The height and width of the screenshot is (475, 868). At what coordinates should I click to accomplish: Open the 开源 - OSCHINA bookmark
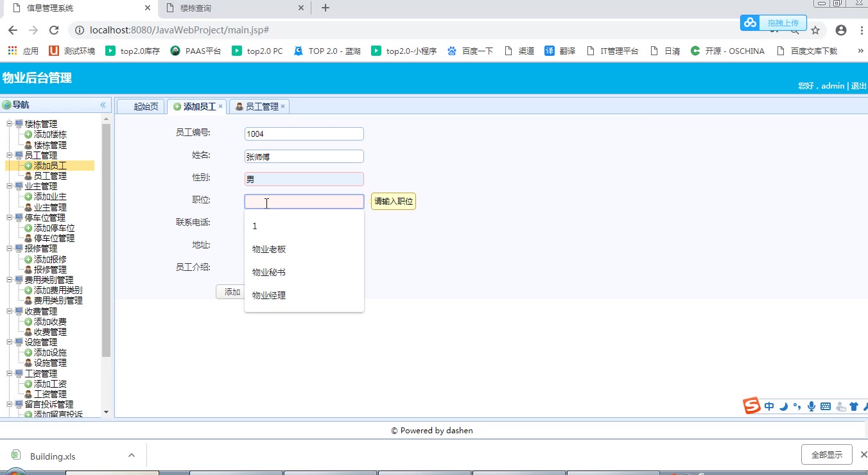(x=727, y=51)
